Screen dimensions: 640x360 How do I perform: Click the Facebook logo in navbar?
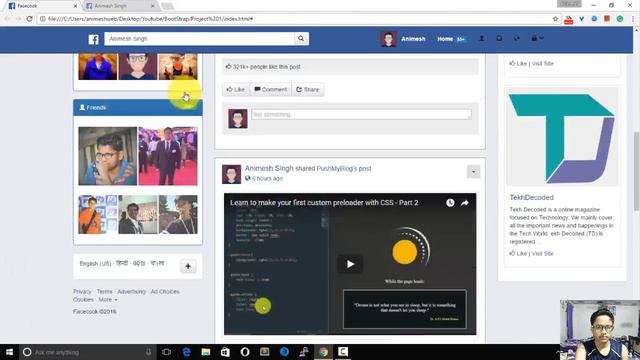click(x=93, y=39)
